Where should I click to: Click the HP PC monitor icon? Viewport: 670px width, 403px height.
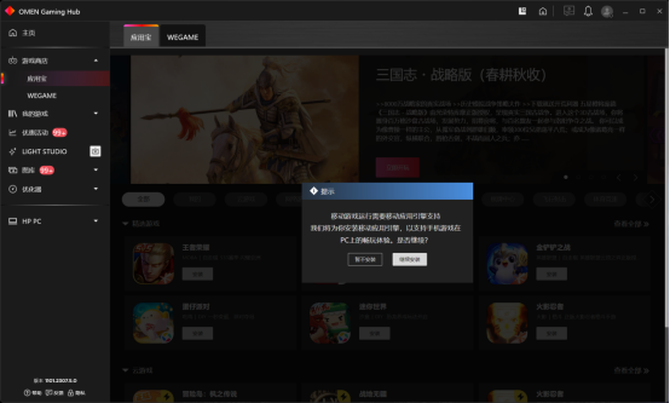(x=13, y=221)
